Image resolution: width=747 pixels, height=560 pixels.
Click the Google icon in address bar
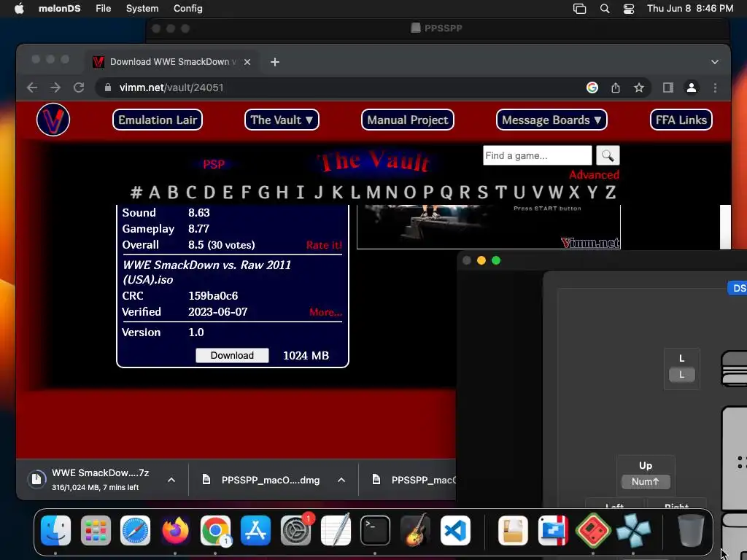pyautogui.click(x=592, y=87)
